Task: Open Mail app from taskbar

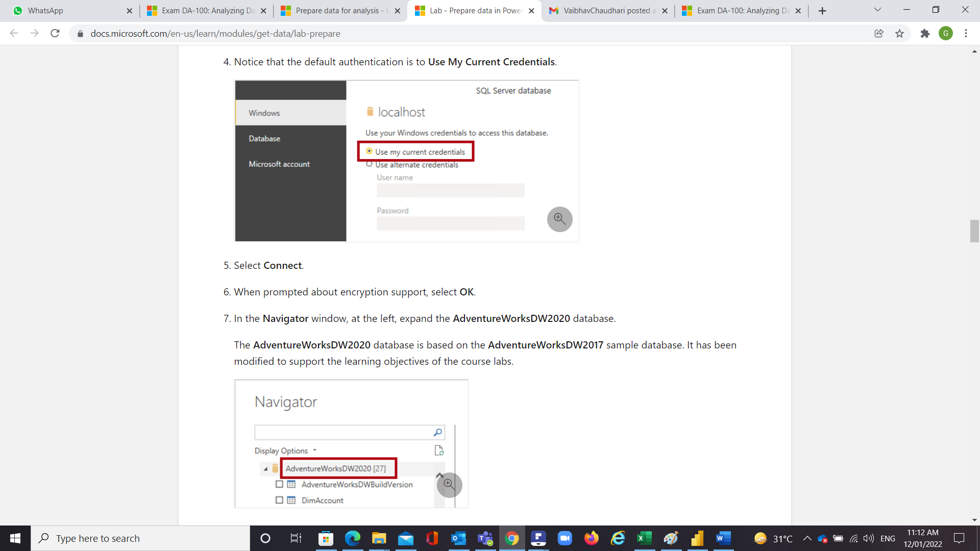Action: pyautogui.click(x=405, y=538)
